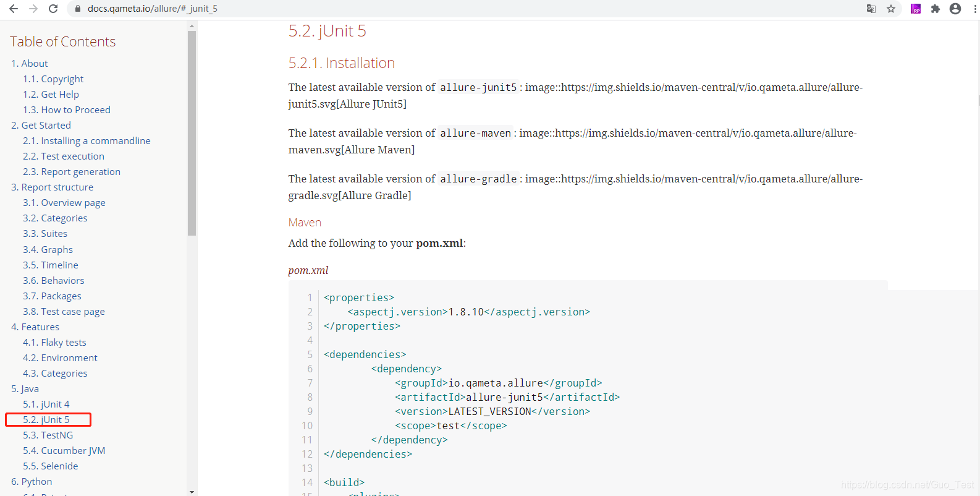Open '3.1. Overview page' link

pos(64,202)
